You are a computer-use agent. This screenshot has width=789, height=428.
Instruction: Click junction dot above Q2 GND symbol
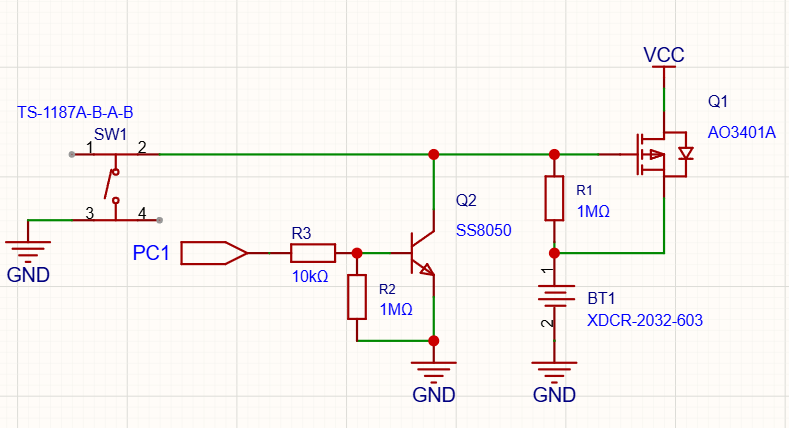434,341
